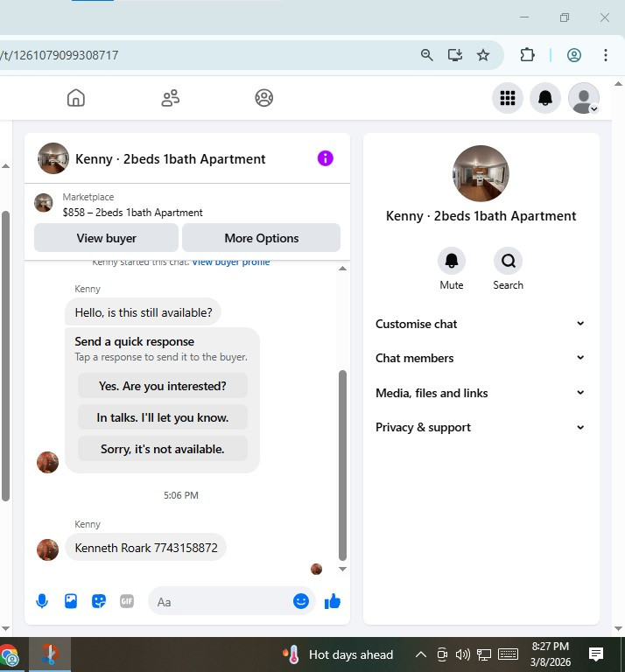Click the Marketplace listing thumbnail

[44, 203]
